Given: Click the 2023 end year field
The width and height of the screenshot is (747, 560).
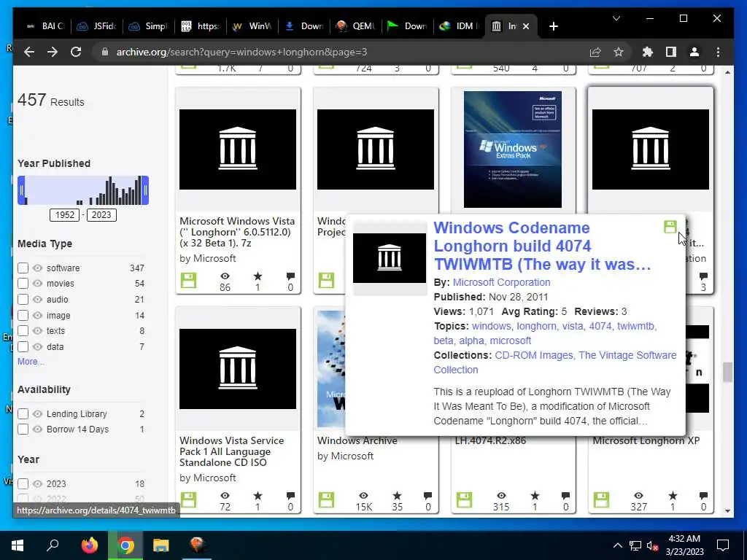Looking at the screenshot, I should click(101, 215).
